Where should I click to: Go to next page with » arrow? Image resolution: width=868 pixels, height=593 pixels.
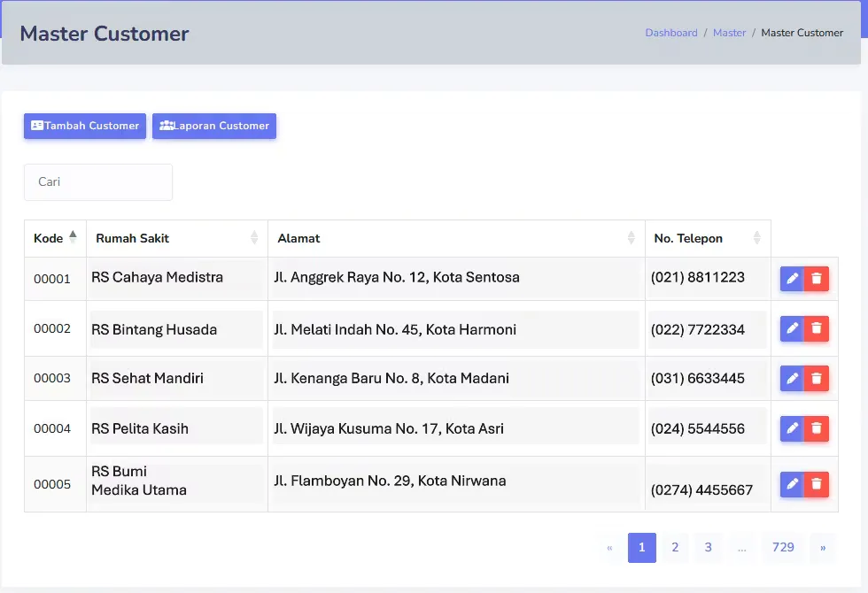click(823, 548)
